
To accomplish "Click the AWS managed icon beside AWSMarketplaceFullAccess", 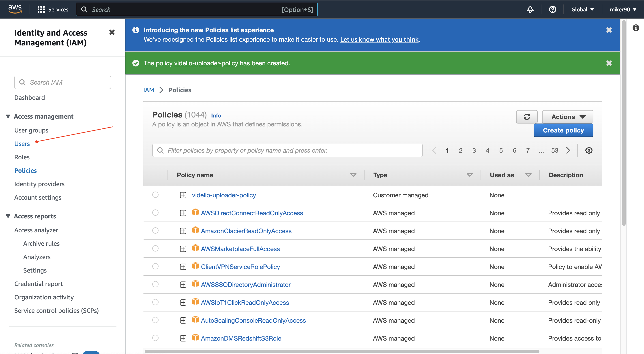I will click(195, 248).
